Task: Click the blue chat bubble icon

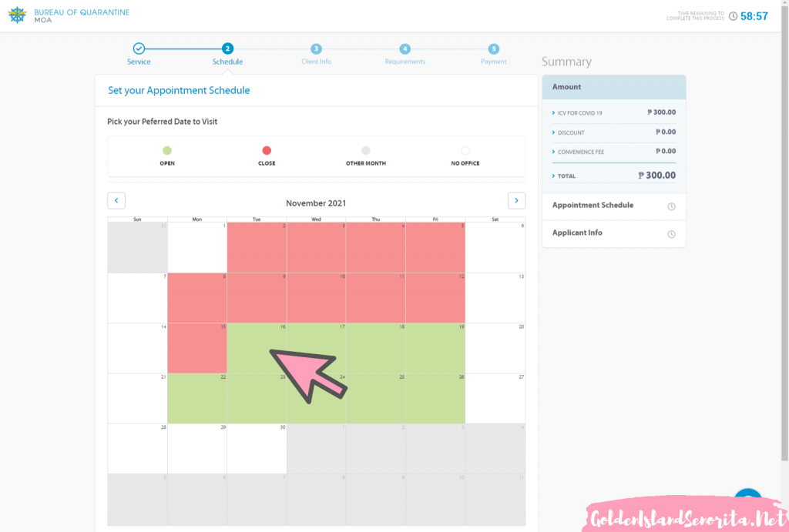Action: (x=747, y=499)
